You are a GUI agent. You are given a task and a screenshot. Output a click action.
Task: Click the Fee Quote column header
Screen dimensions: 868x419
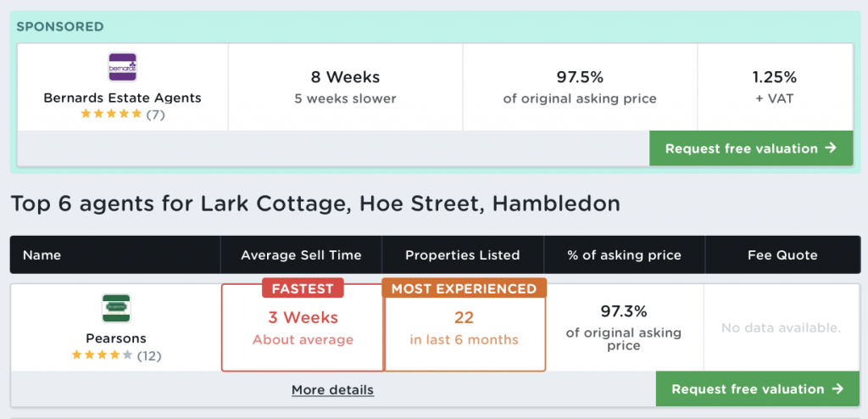(782, 255)
